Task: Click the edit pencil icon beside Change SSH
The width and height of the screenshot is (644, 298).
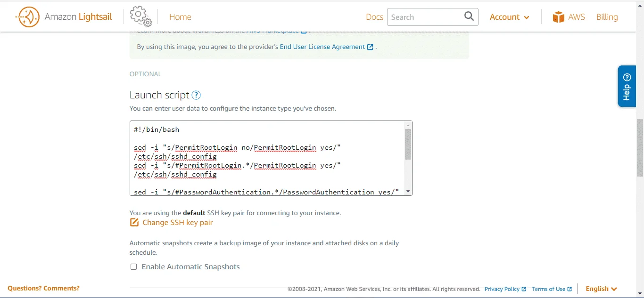Action: pos(134,222)
